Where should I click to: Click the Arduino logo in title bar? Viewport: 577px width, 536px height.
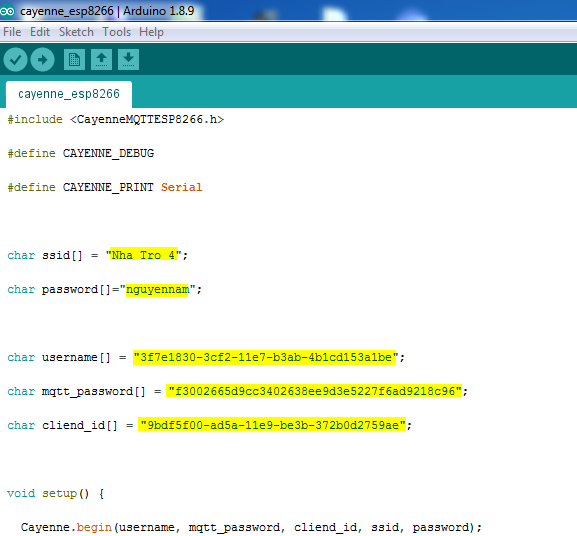pos(7,11)
